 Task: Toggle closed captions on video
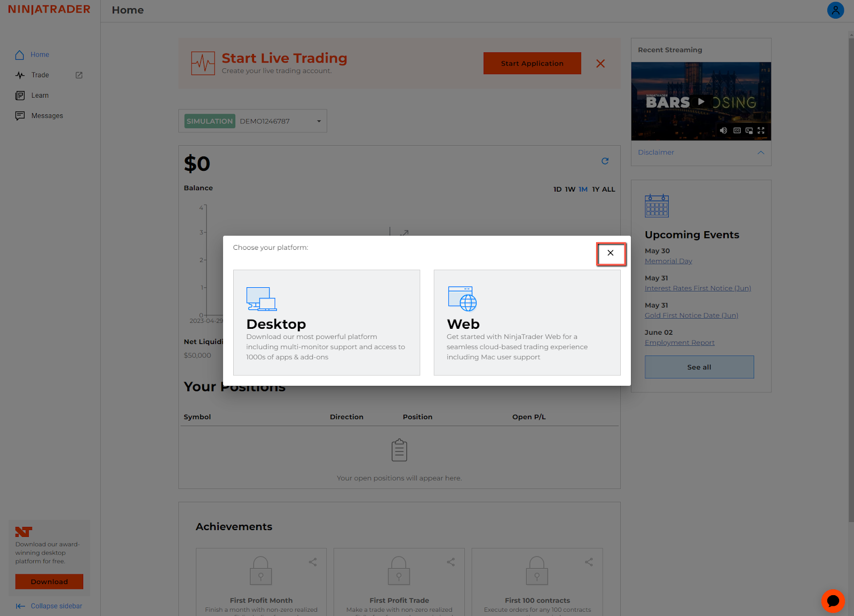click(737, 130)
